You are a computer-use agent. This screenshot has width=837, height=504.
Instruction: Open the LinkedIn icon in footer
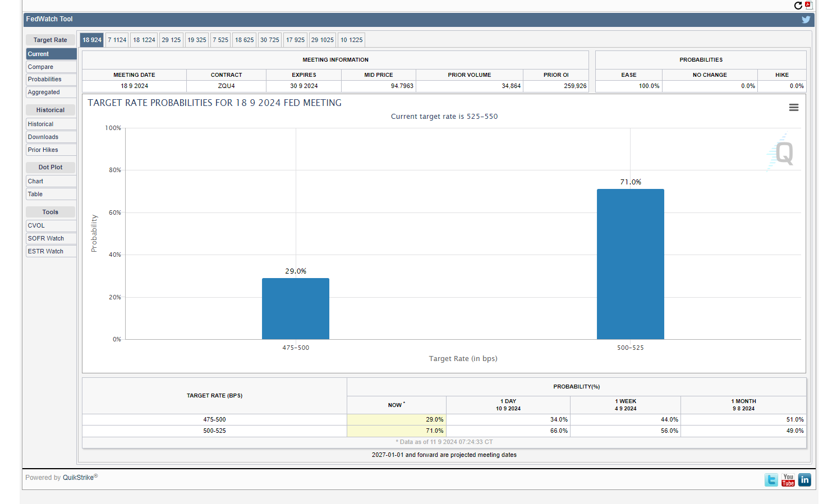point(804,480)
